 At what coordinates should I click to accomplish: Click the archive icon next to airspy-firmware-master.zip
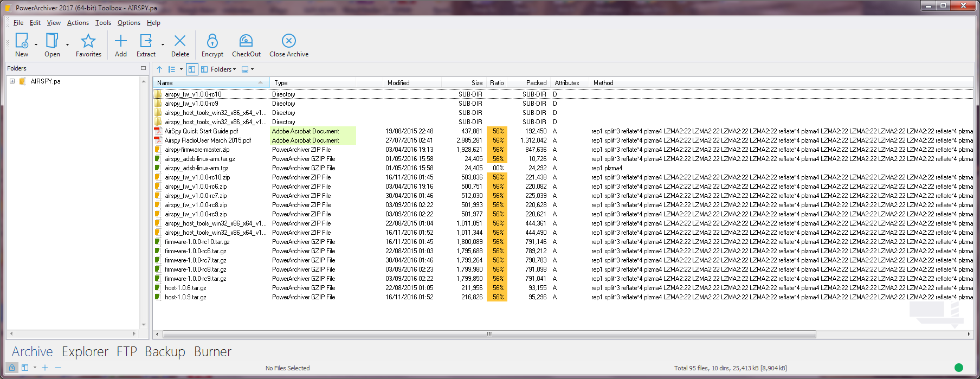click(x=158, y=150)
